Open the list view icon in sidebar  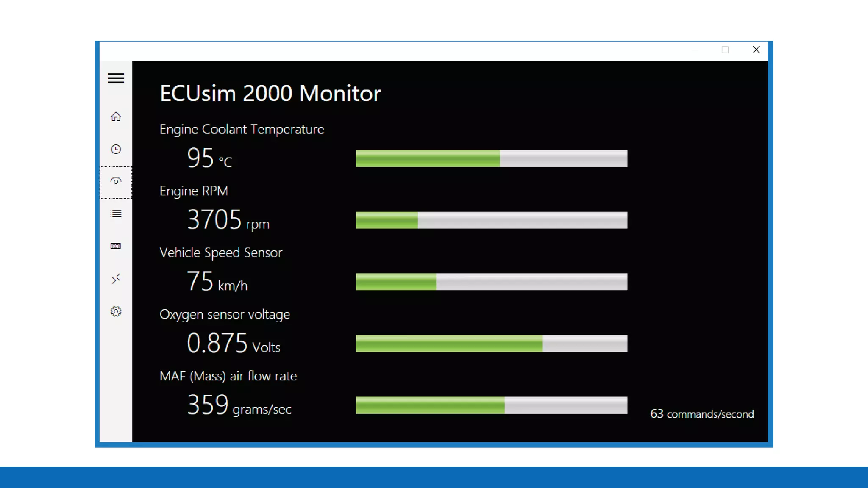[x=116, y=214]
